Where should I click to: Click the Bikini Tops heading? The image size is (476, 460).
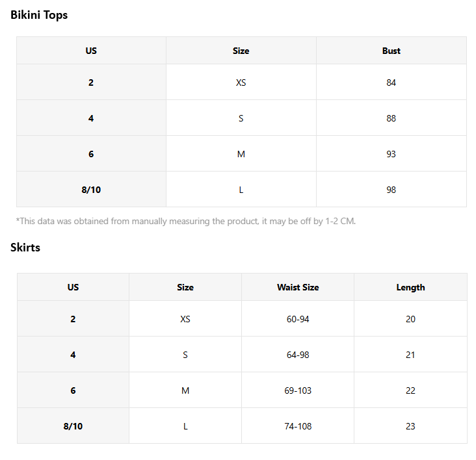(x=39, y=15)
